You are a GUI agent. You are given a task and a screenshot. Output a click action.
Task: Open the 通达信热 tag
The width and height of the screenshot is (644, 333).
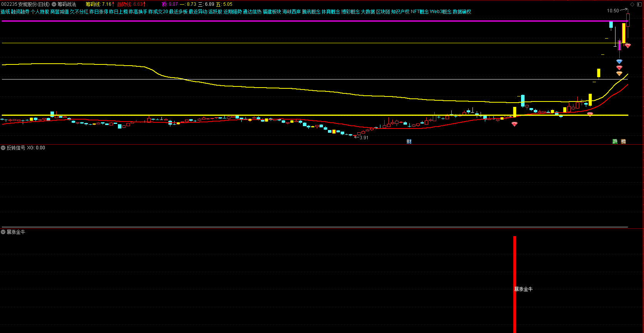[x=252, y=12]
